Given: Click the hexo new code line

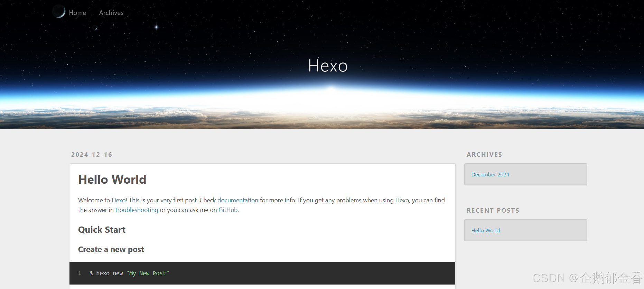Looking at the screenshot, I should 129,273.
